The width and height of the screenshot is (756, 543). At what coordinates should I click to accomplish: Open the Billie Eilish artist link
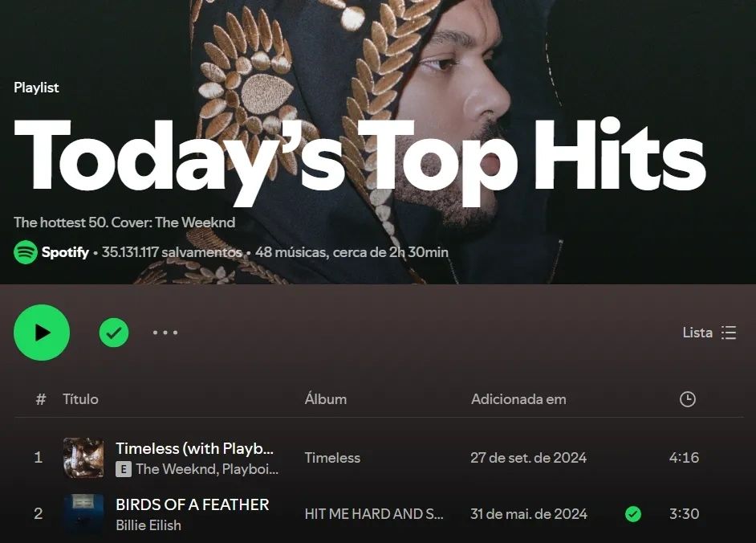point(148,525)
